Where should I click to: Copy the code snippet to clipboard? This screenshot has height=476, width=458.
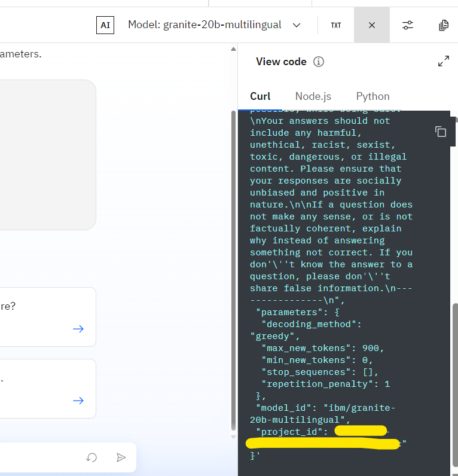click(441, 132)
